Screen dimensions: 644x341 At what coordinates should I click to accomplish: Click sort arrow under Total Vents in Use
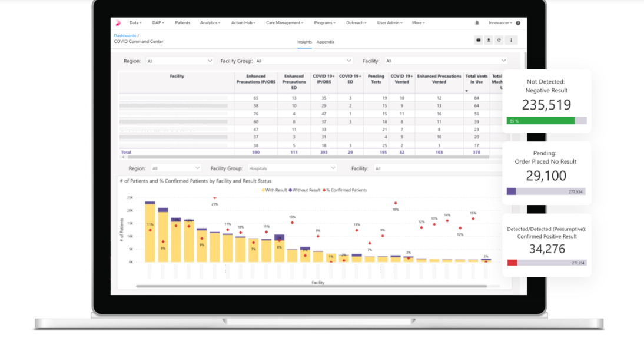click(467, 91)
